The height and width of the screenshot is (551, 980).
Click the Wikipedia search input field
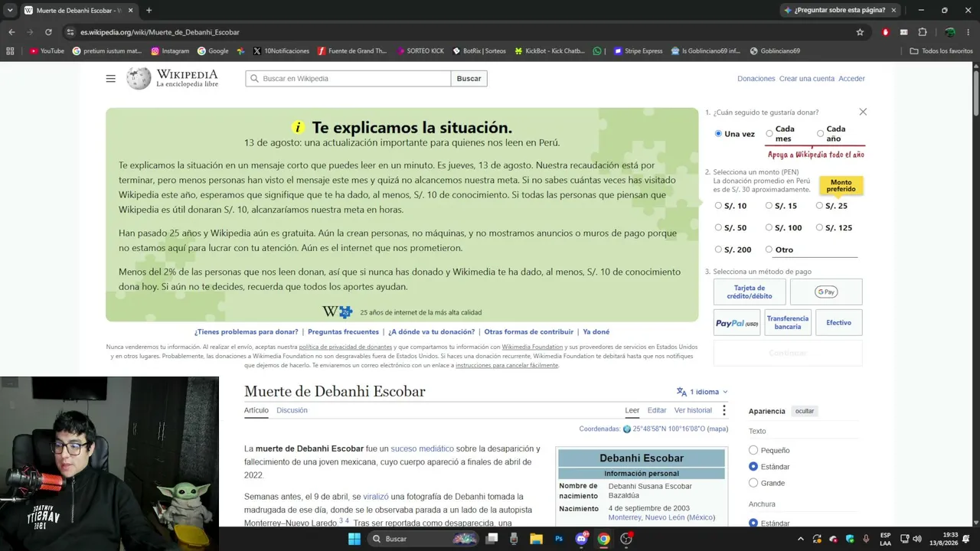point(348,79)
